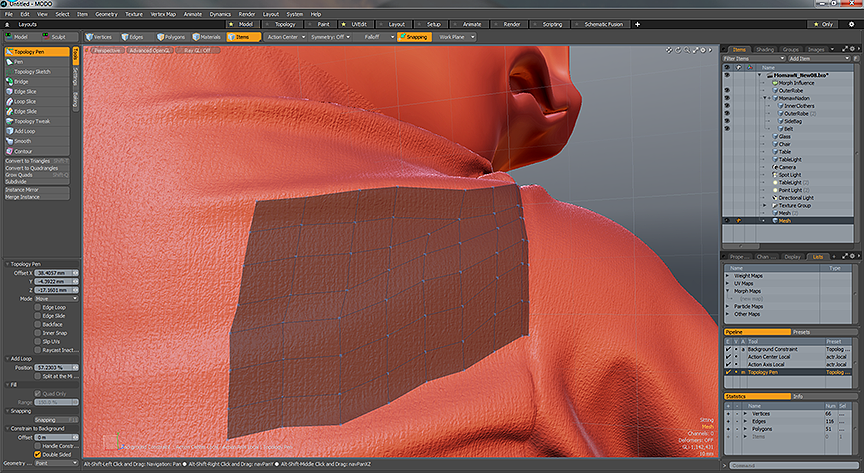Switch to Items selection mode
864x473 pixels.
pyautogui.click(x=244, y=37)
